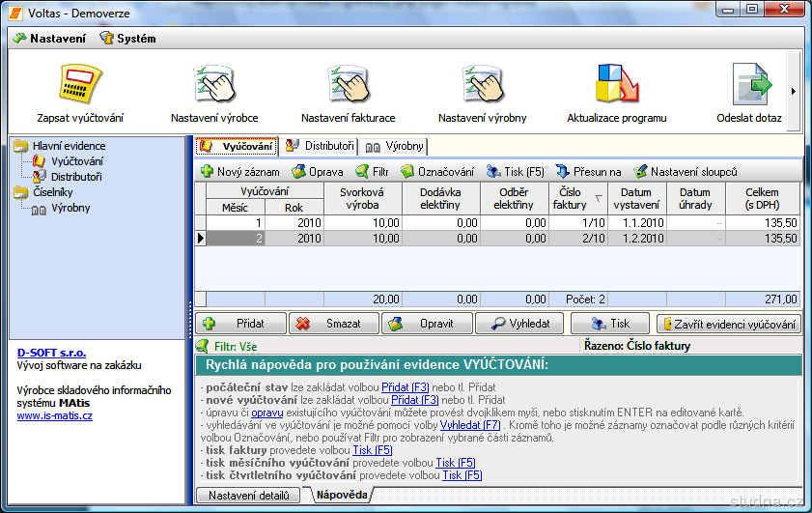812x513 pixels.
Task: Click the Zapsat vyúčtování icon
Action: pos(80,85)
